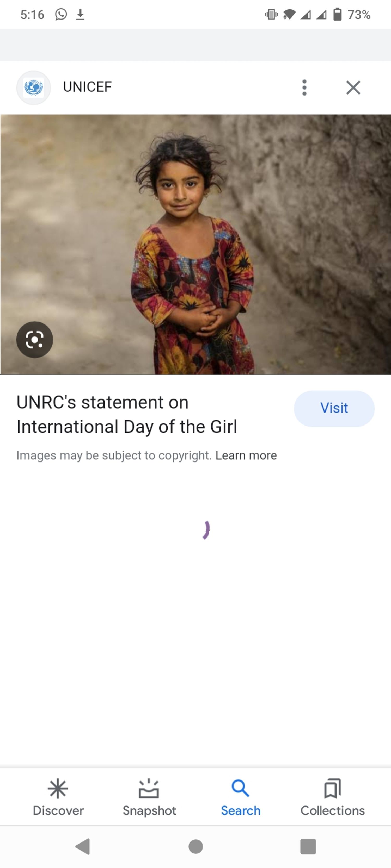Open the Collections tab

coord(332,797)
